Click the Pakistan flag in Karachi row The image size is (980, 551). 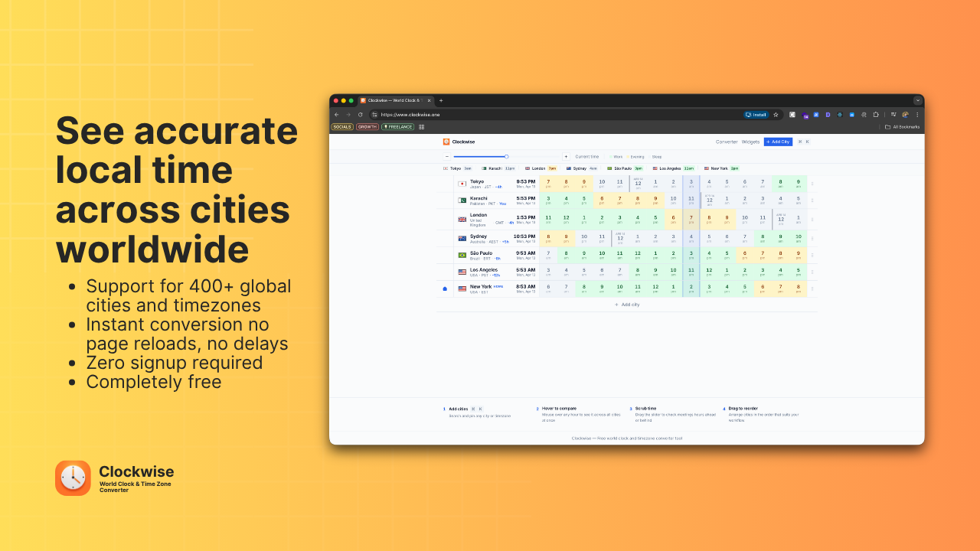pos(462,201)
